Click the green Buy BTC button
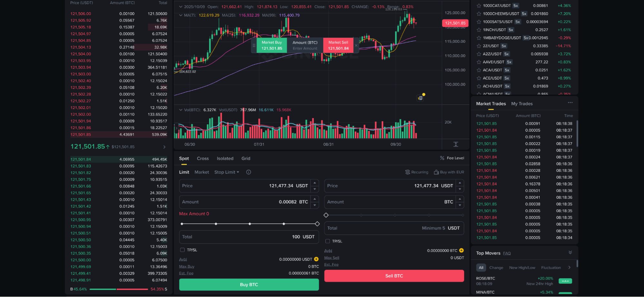 point(249,284)
